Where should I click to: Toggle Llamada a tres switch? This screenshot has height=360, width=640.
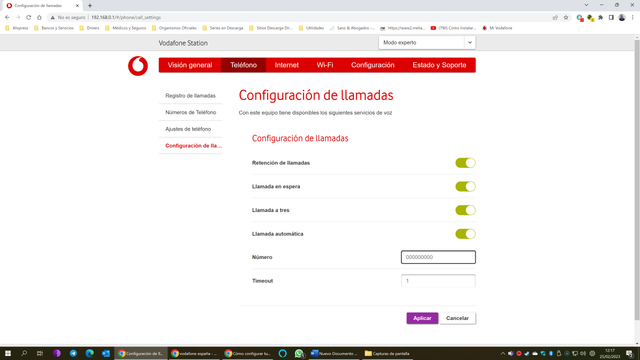point(465,210)
